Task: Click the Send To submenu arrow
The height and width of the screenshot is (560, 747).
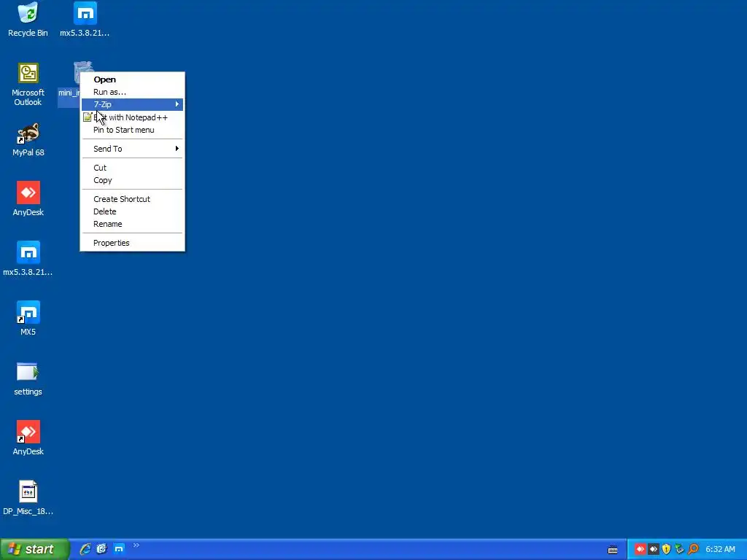Action: point(177,149)
